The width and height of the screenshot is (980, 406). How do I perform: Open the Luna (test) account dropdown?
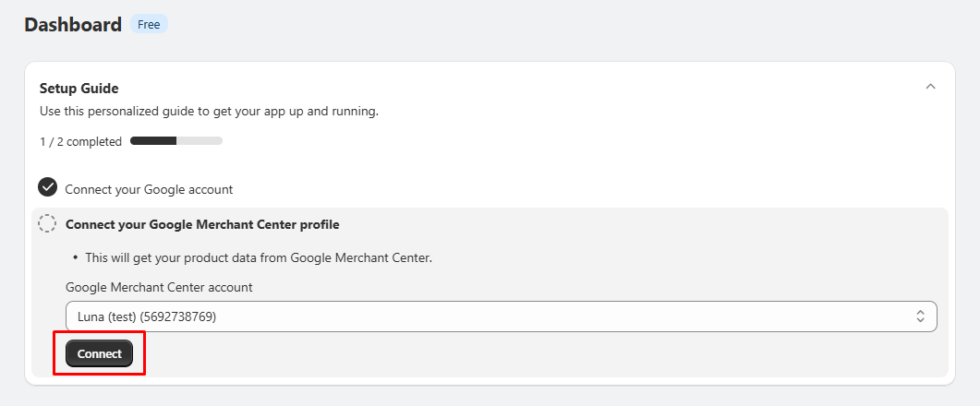(x=501, y=316)
